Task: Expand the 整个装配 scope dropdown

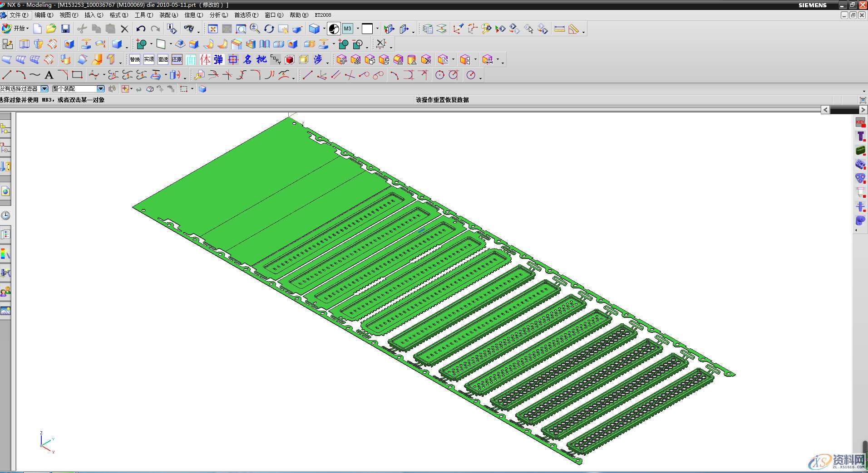Action: click(x=101, y=89)
